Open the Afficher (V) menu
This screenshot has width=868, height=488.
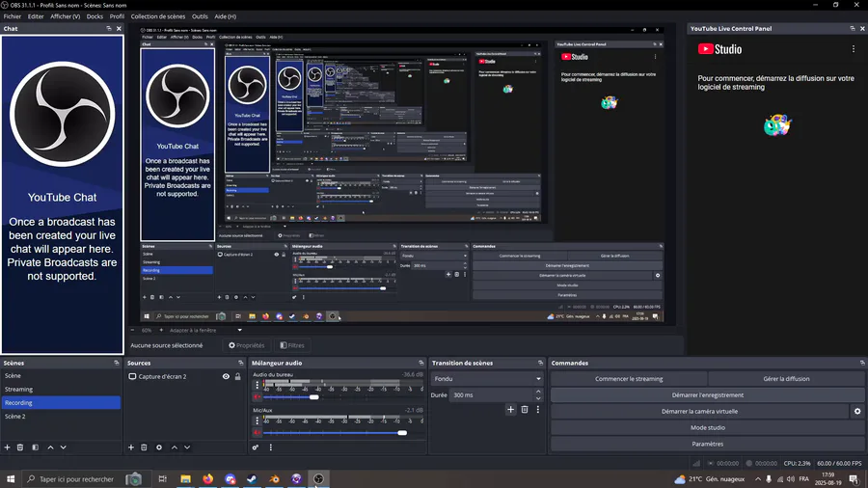coord(66,16)
